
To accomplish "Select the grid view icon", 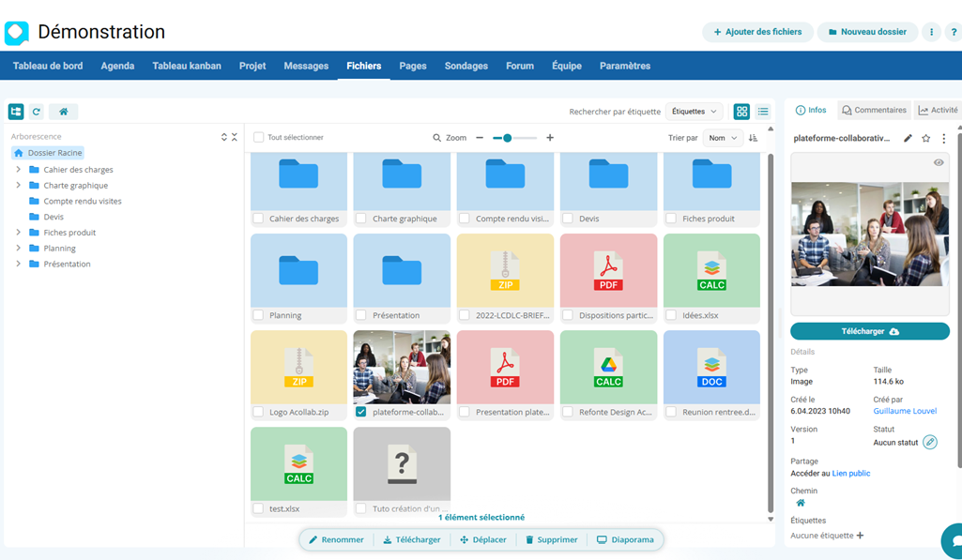I will point(741,111).
